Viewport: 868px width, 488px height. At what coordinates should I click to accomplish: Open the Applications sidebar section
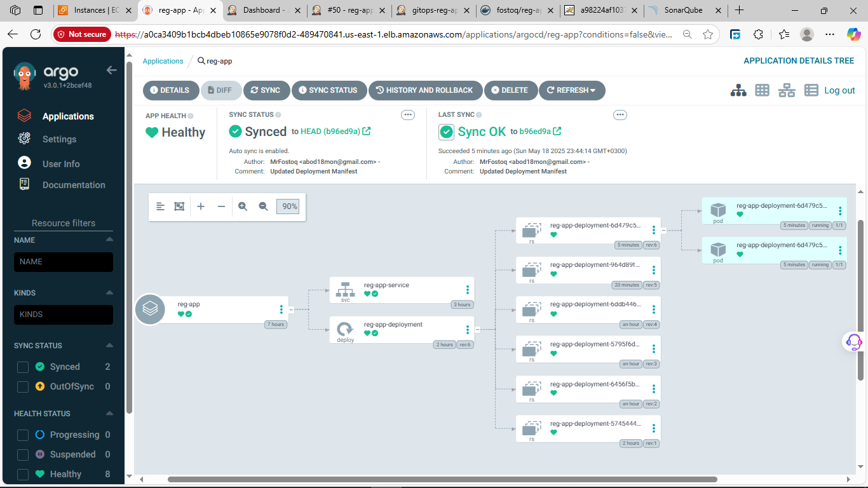(x=67, y=116)
